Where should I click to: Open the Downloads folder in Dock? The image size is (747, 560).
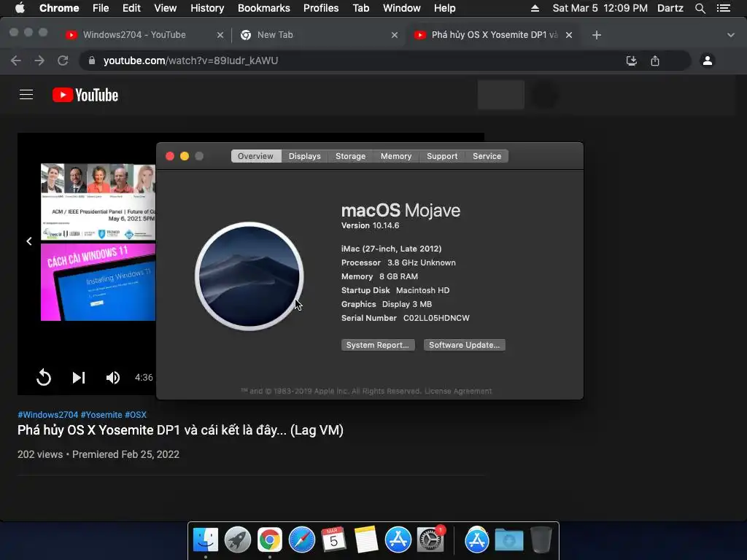coord(508,540)
